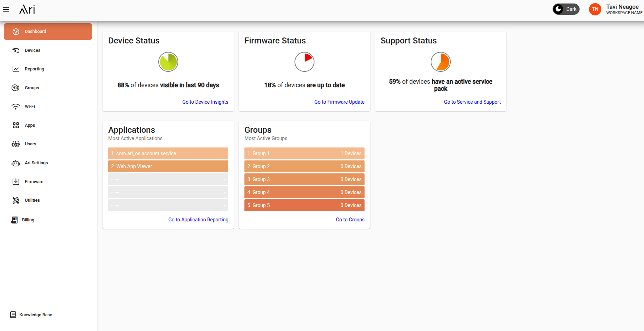Open the hamburger menu icon
This screenshot has width=644, height=331.
(x=6, y=9)
